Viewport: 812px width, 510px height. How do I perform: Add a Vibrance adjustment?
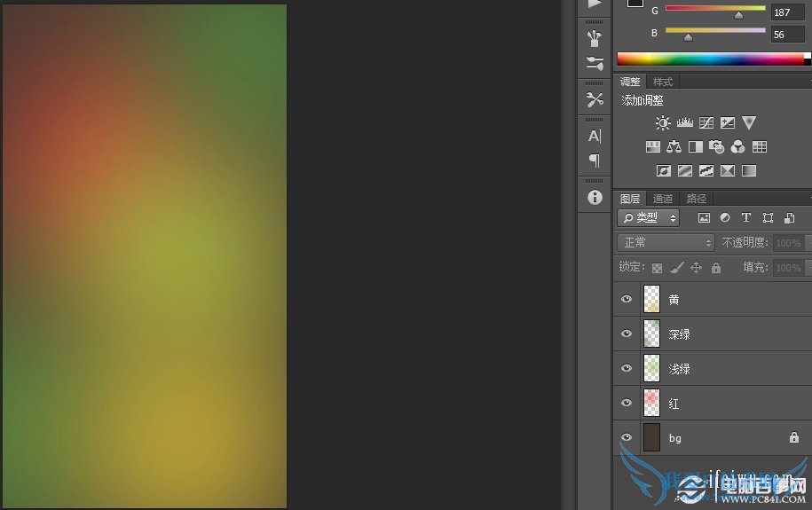pos(749,122)
